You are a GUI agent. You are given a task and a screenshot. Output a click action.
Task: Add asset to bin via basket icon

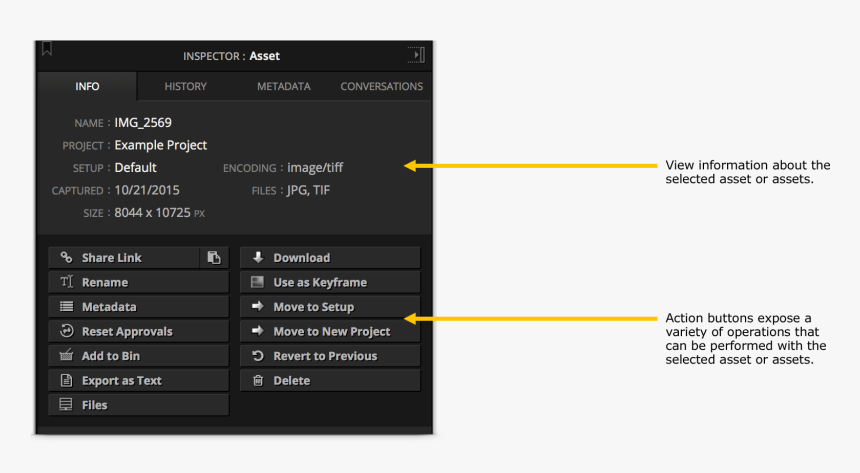67,356
